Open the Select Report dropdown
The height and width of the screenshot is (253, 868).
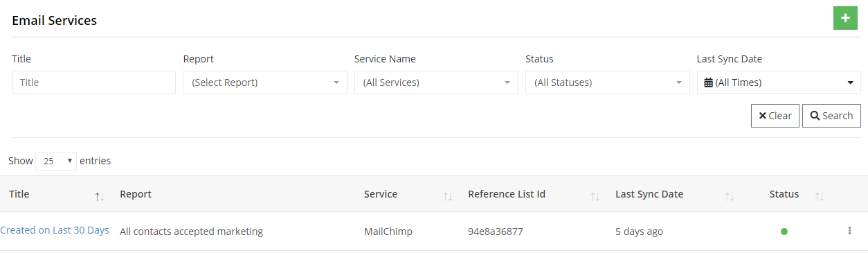pyautogui.click(x=265, y=82)
